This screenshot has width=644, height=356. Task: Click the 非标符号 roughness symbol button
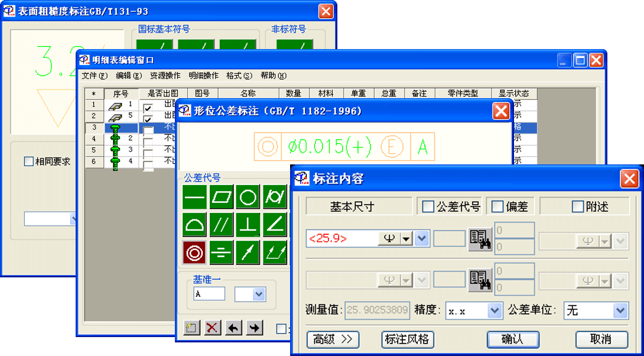point(294,44)
